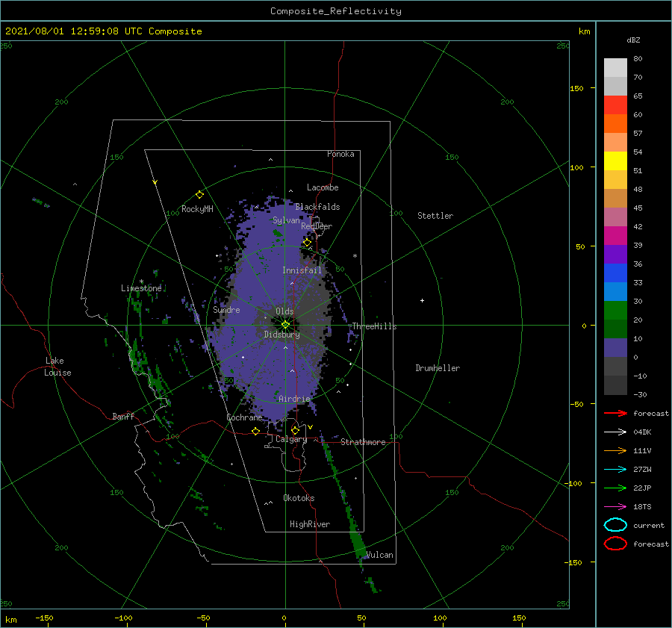Click the Composite_Reflectivity title
The height and width of the screenshot is (628, 672).
[x=336, y=11]
